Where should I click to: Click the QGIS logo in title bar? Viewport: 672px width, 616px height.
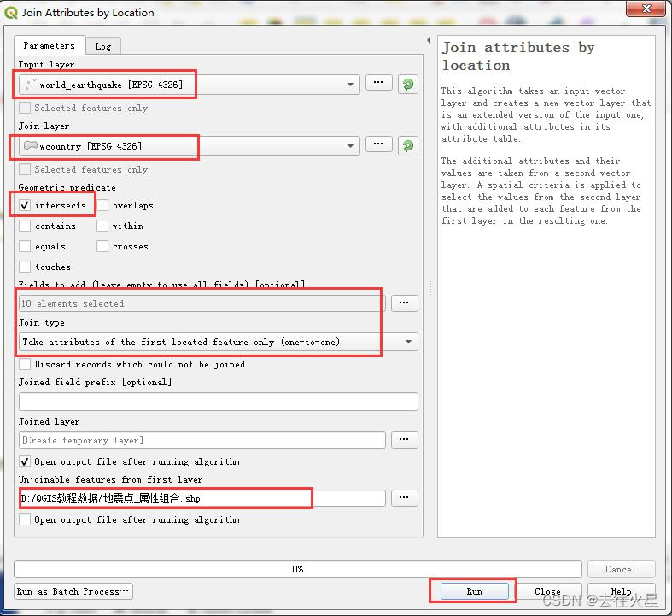(11, 13)
